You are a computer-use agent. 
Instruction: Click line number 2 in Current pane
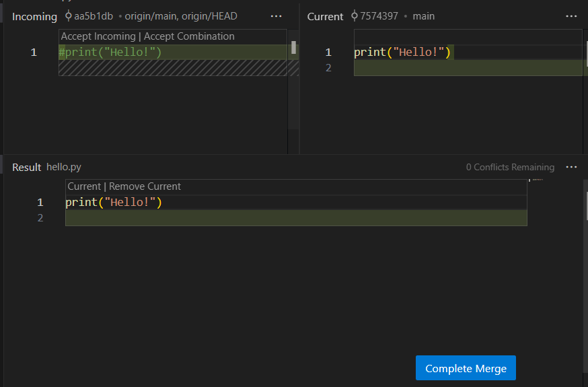pyautogui.click(x=328, y=68)
